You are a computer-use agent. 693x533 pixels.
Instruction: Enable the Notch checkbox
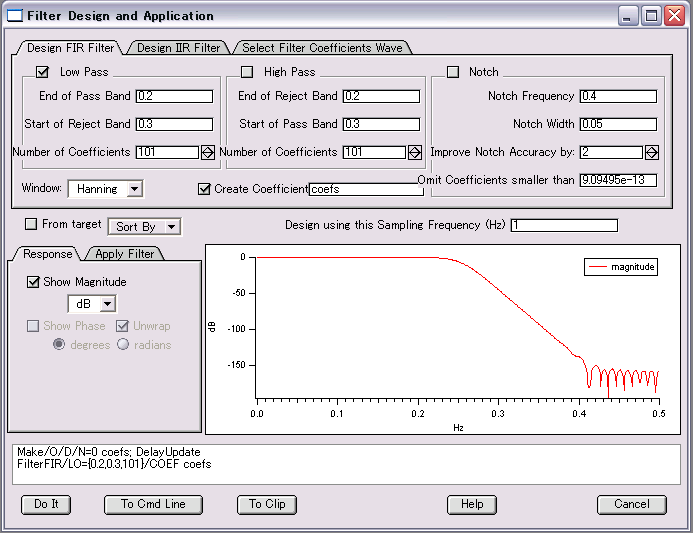coord(453,72)
